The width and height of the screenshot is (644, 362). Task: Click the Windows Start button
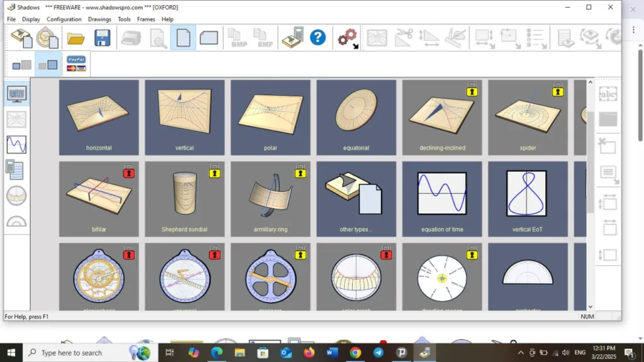click(x=11, y=353)
